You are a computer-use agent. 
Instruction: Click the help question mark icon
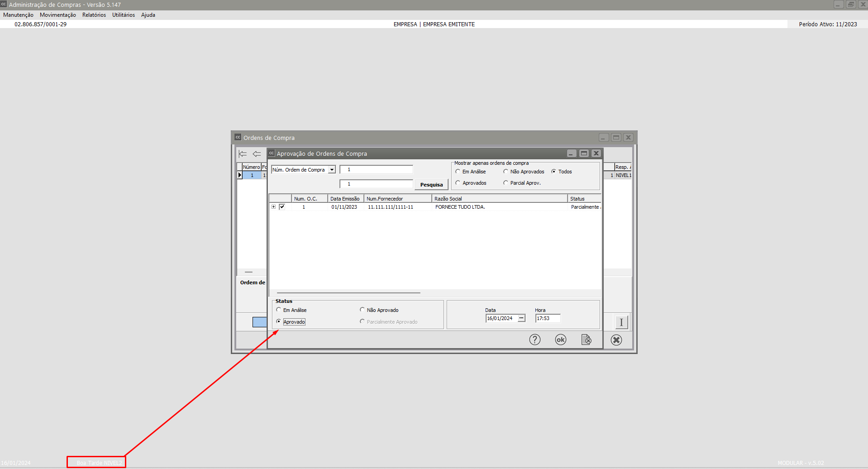(x=534, y=340)
